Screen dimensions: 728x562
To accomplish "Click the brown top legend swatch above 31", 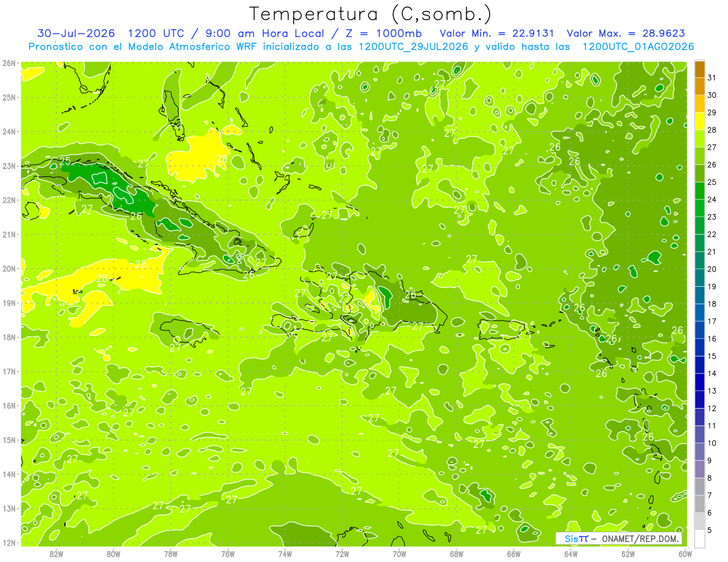I will [x=699, y=70].
